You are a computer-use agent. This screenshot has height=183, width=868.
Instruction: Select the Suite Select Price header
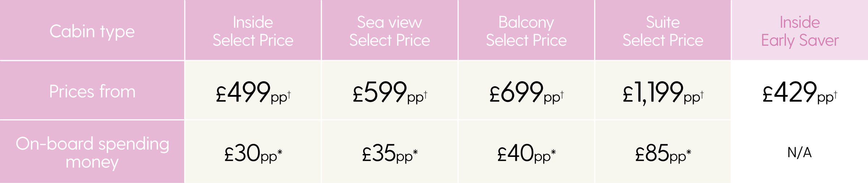click(663, 30)
